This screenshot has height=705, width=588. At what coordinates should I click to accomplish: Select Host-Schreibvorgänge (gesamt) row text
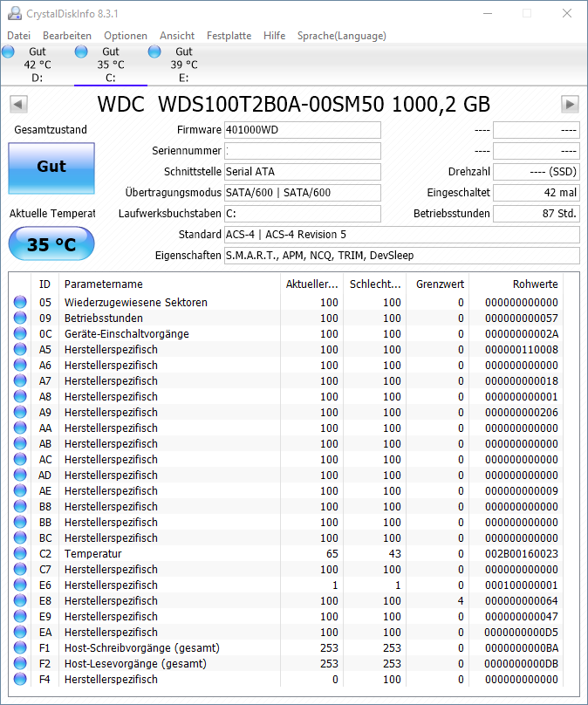pos(142,648)
